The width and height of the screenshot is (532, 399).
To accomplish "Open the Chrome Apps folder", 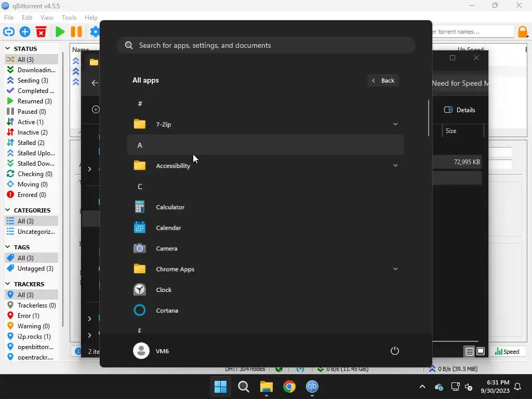I will pyautogui.click(x=265, y=270).
